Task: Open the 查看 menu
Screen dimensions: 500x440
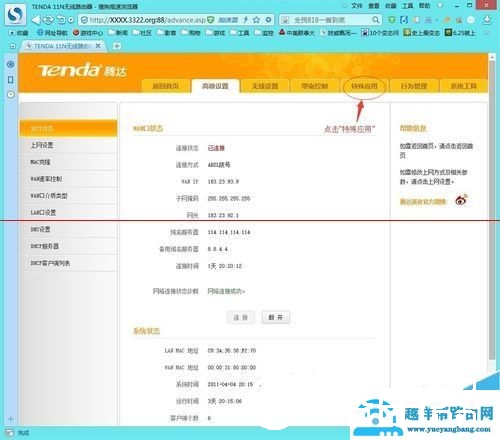Action: tap(374, 6)
